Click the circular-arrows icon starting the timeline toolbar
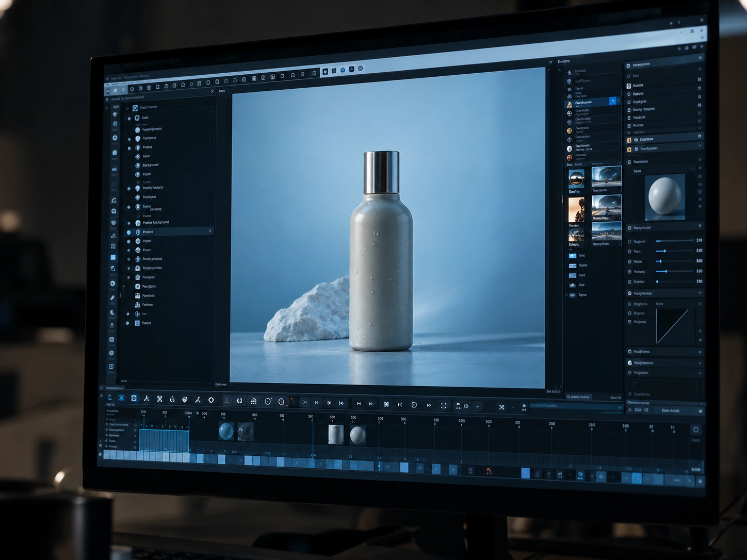747x560 pixels. [x=109, y=398]
